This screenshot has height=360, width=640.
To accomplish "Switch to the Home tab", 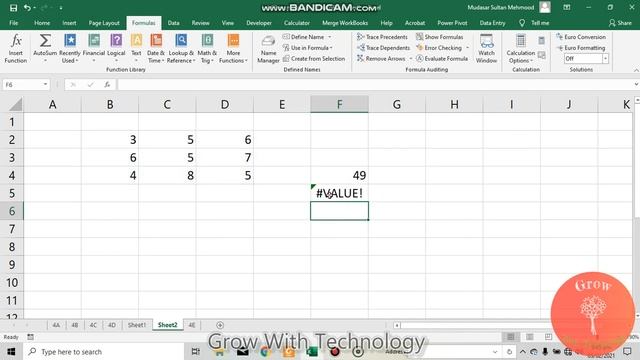I will point(42,23).
